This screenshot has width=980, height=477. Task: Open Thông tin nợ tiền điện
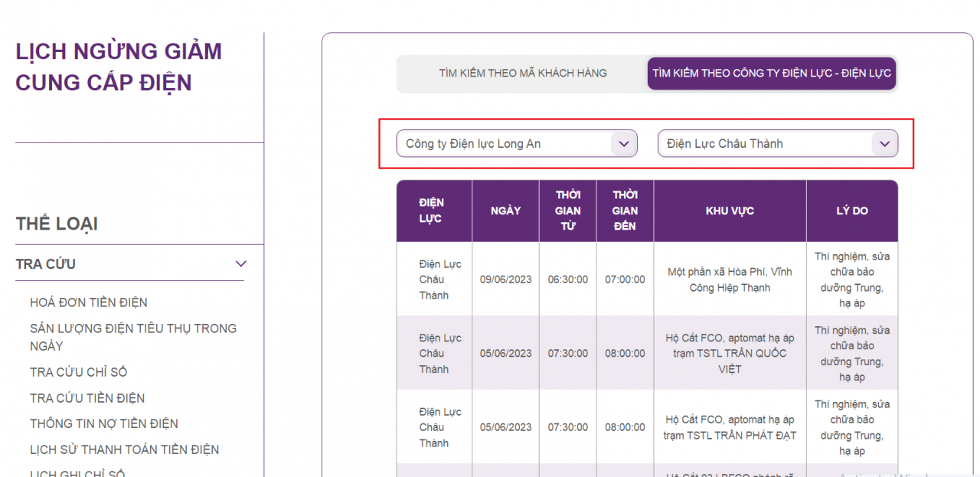pyautogui.click(x=104, y=423)
